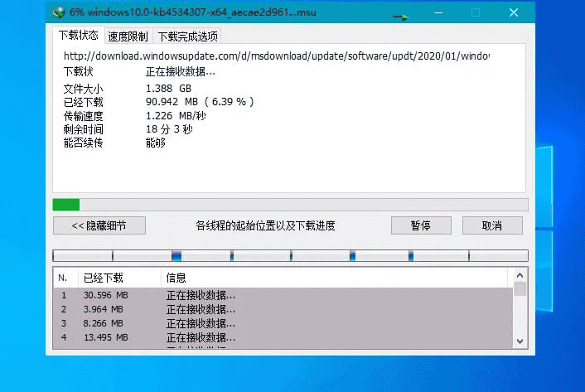This screenshot has width=585, height=392.
Task: Collapse details with the << 隐藏细节 button
Action: tap(99, 225)
